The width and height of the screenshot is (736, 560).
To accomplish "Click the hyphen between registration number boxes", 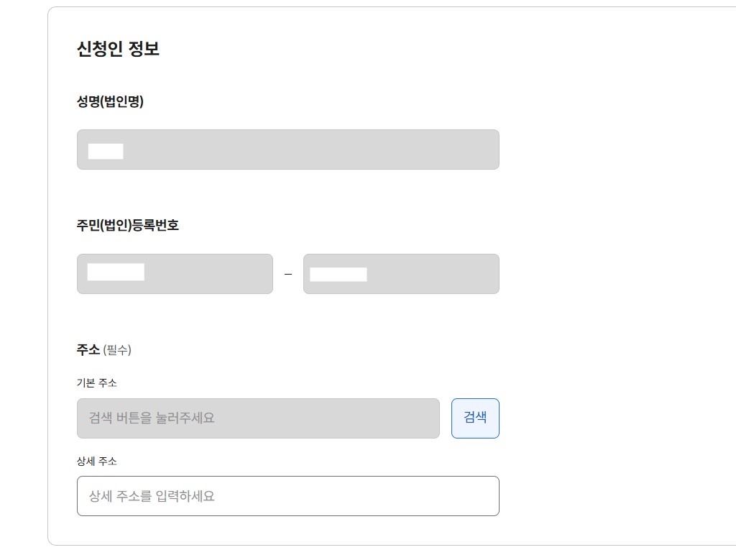I will (289, 274).
